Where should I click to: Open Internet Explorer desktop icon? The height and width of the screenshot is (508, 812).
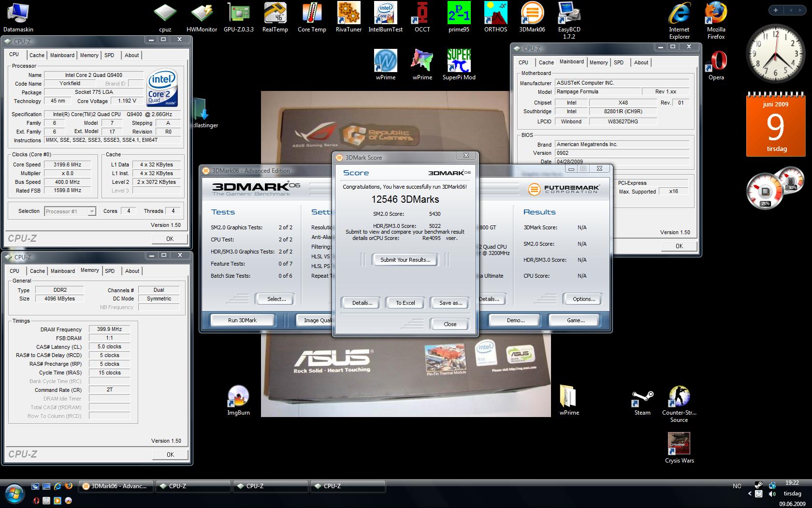[679, 21]
